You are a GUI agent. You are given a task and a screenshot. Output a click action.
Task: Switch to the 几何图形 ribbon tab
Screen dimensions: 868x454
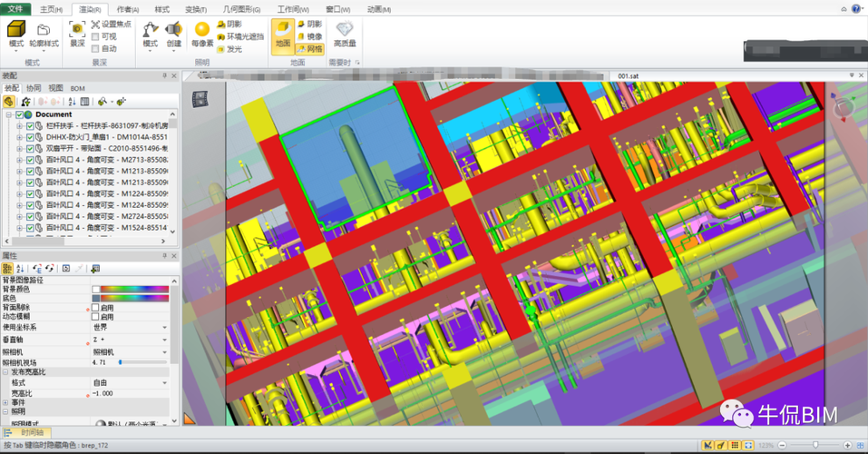click(x=241, y=9)
